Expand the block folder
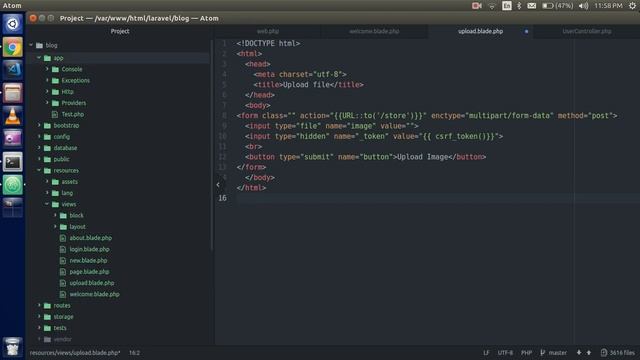The image size is (640, 360). (x=55, y=215)
